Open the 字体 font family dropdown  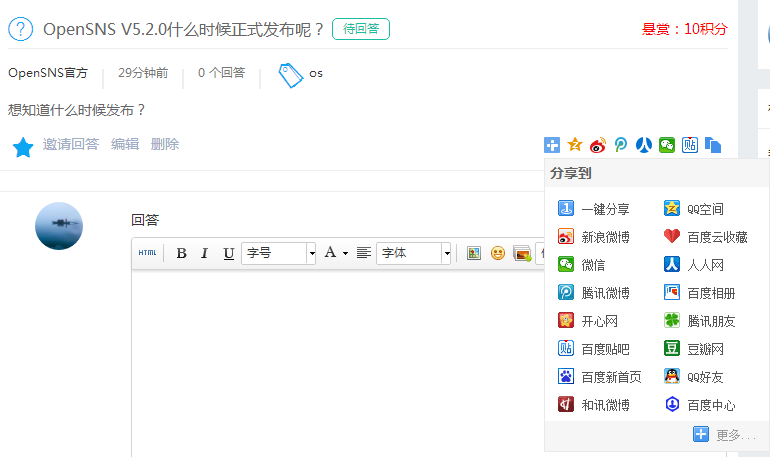coord(413,253)
